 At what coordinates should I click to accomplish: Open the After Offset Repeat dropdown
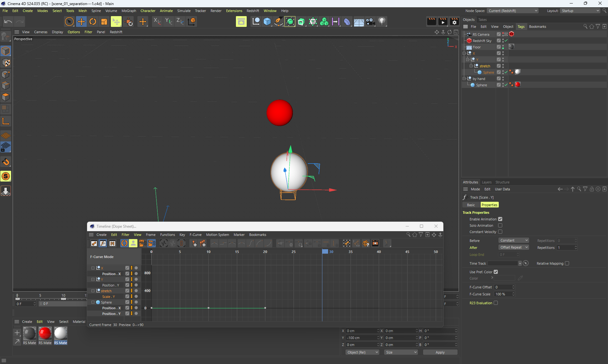click(514, 247)
